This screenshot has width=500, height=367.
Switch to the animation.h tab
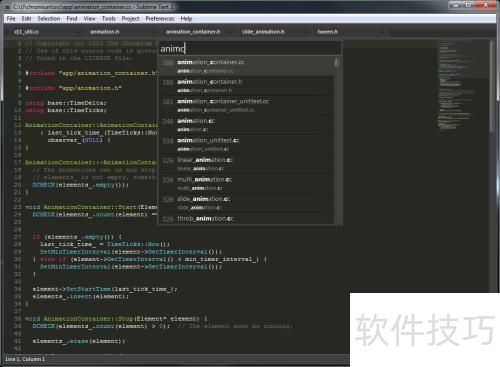pyautogui.click(x=105, y=32)
